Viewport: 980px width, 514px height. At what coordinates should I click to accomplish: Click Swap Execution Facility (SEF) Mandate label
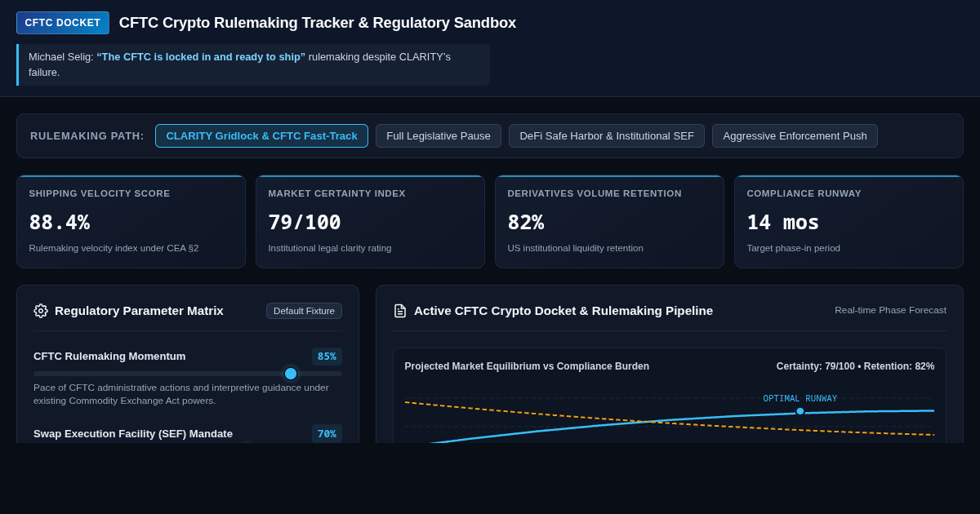click(133, 433)
